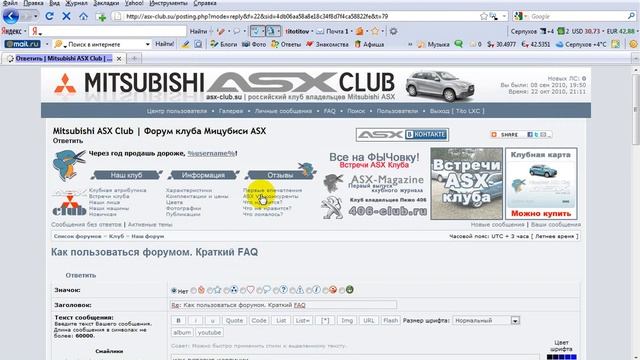Click the SHARE bookmark icon
The height and width of the screenshot is (360, 640).
pos(494,134)
